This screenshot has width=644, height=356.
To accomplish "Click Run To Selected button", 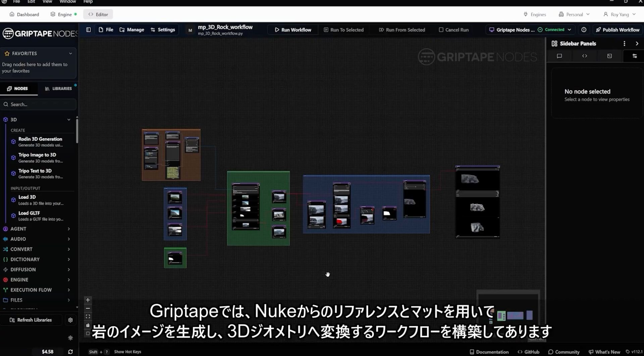I will tap(343, 30).
